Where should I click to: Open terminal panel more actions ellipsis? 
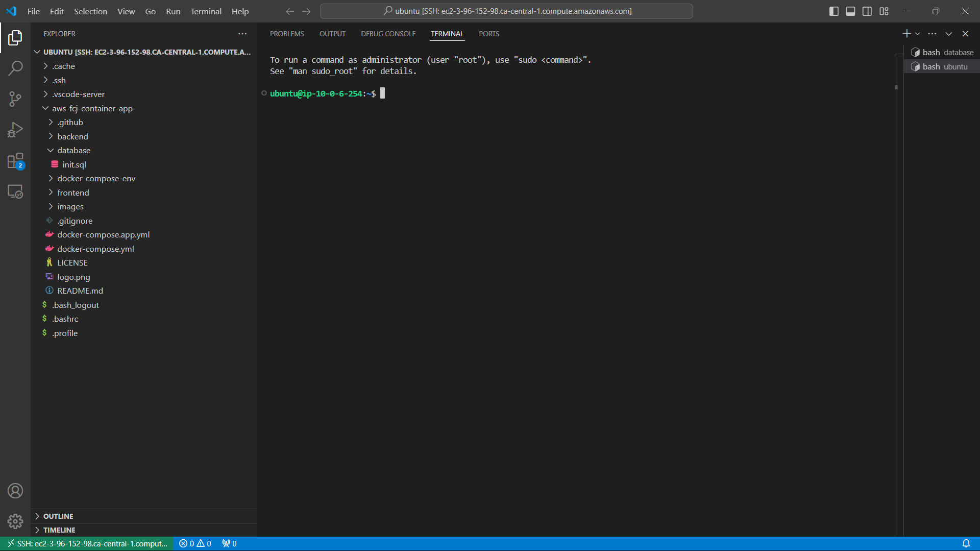coord(932,34)
